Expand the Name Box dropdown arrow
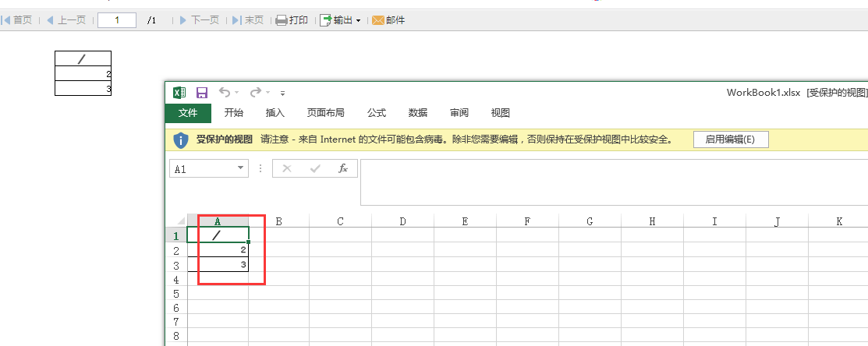The height and width of the screenshot is (346, 868). (241, 168)
